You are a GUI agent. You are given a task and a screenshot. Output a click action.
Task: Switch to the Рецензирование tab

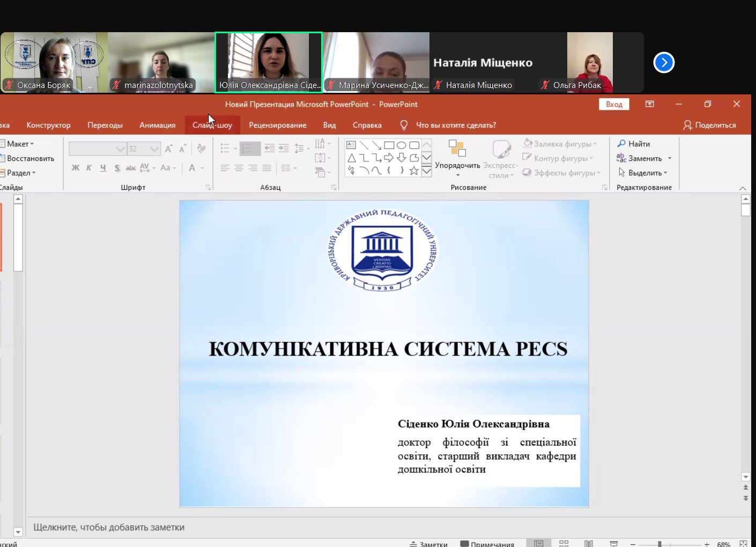(x=277, y=125)
